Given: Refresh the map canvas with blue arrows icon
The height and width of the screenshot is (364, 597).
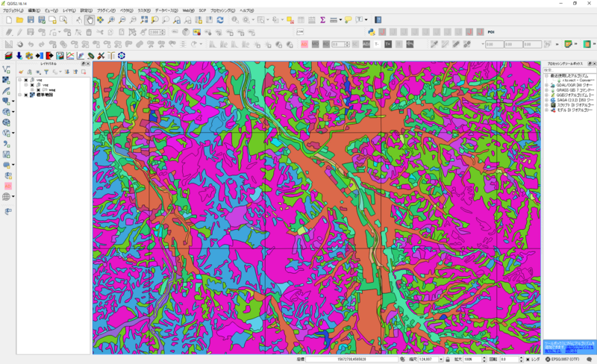Looking at the screenshot, I should click(220, 20).
